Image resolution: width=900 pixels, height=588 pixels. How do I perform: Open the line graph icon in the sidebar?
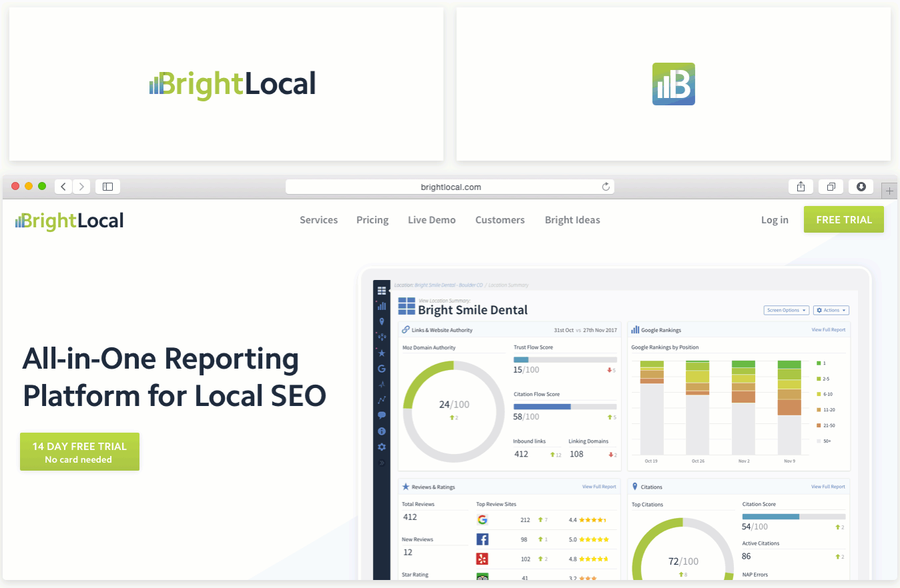pyautogui.click(x=382, y=400)
